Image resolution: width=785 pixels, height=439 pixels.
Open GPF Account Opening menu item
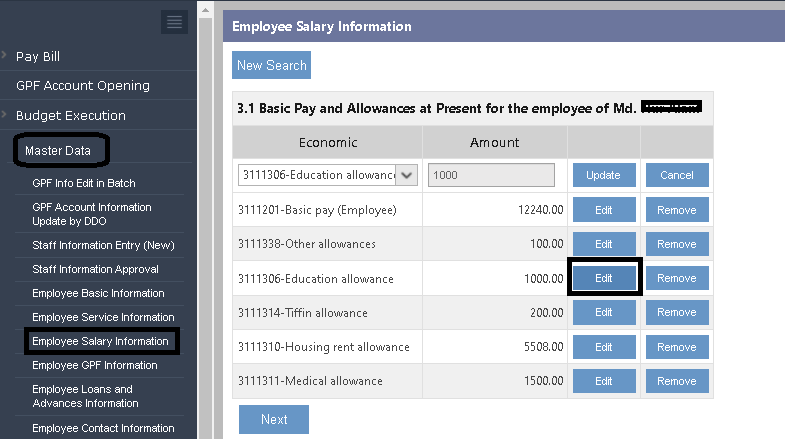coord(82,86)
